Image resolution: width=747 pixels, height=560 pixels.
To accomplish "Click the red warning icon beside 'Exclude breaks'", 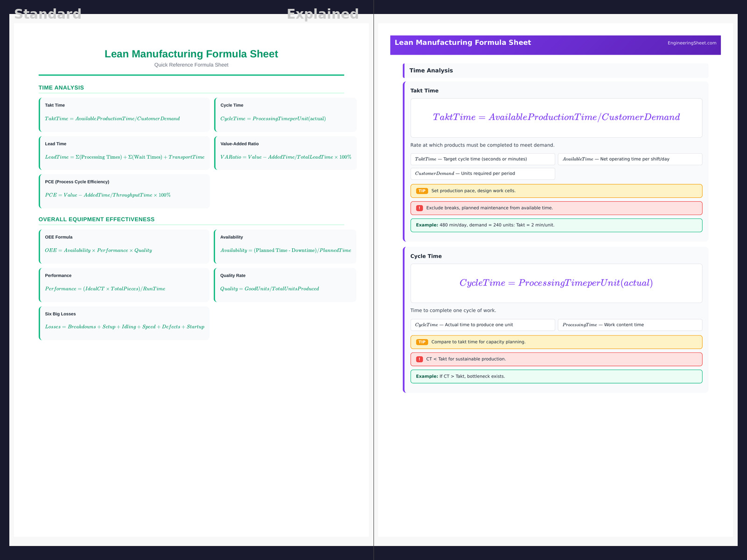I will point(419,208).
